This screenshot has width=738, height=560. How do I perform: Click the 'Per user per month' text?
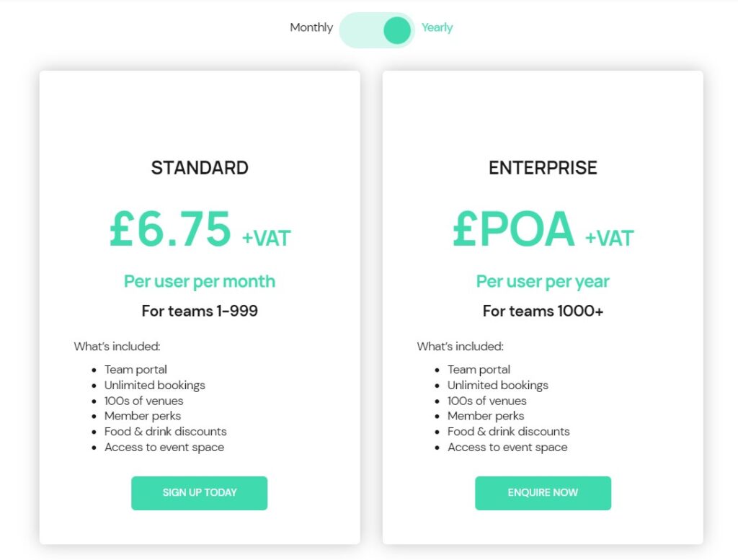pyautogui.click(x=200, y=281)
